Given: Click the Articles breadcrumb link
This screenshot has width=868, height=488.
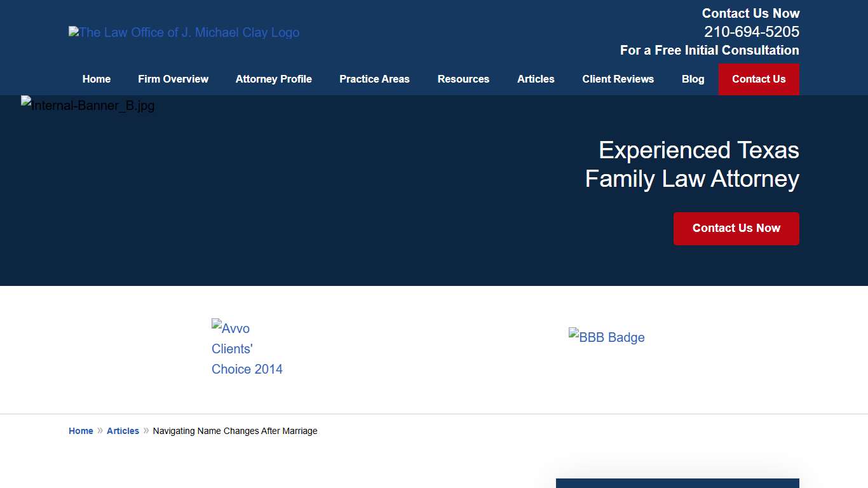Looking at the screenshot, I should click(123, 431).
